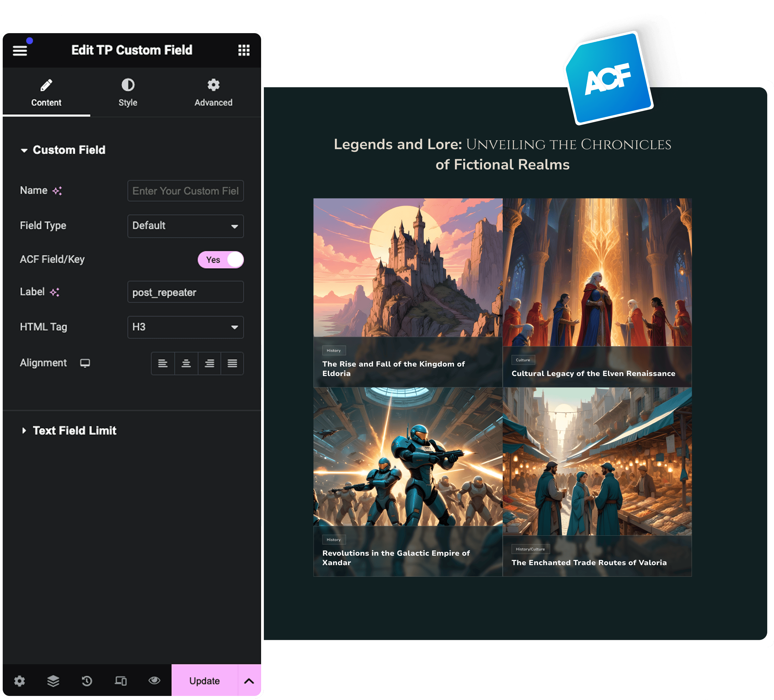Screen dimensions: 774x700
Task: Click the Name custom field input
Action: click(185, 191)
